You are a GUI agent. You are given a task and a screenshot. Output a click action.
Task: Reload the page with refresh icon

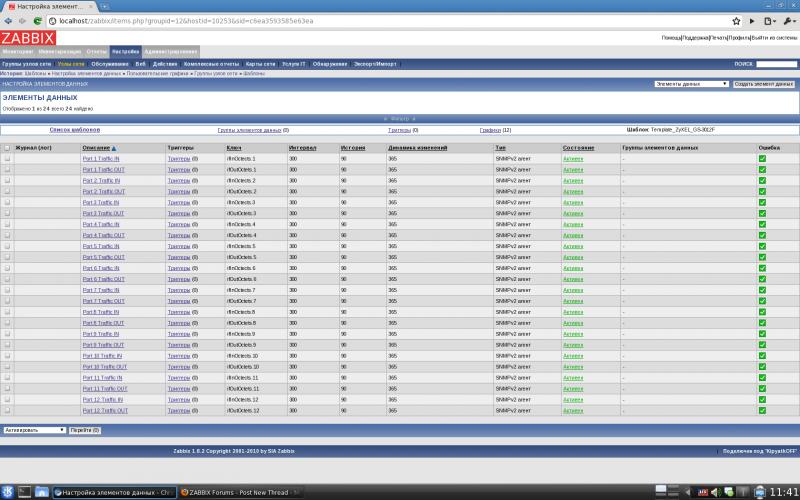(x=37, y=21)
